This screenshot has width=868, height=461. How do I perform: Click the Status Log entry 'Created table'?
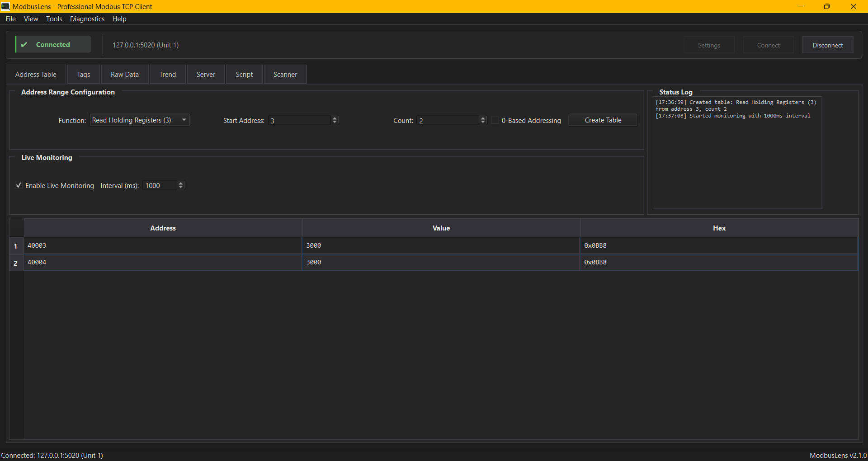[736, 106]
